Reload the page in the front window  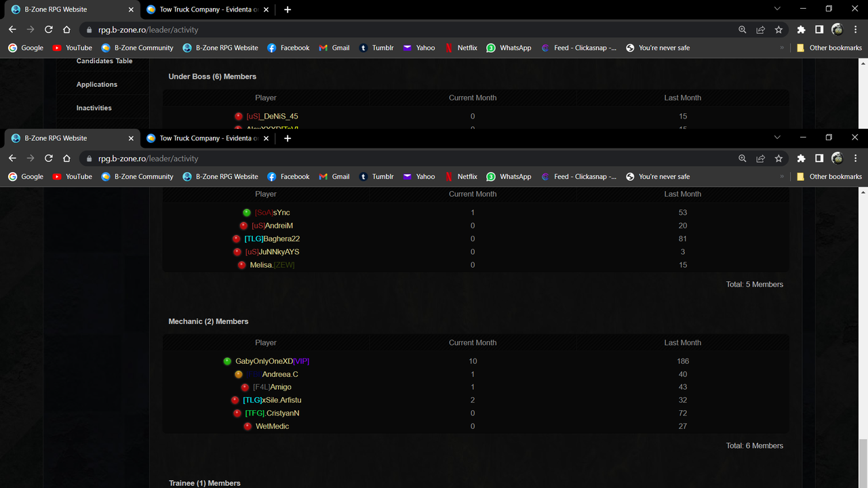point(49,159)
